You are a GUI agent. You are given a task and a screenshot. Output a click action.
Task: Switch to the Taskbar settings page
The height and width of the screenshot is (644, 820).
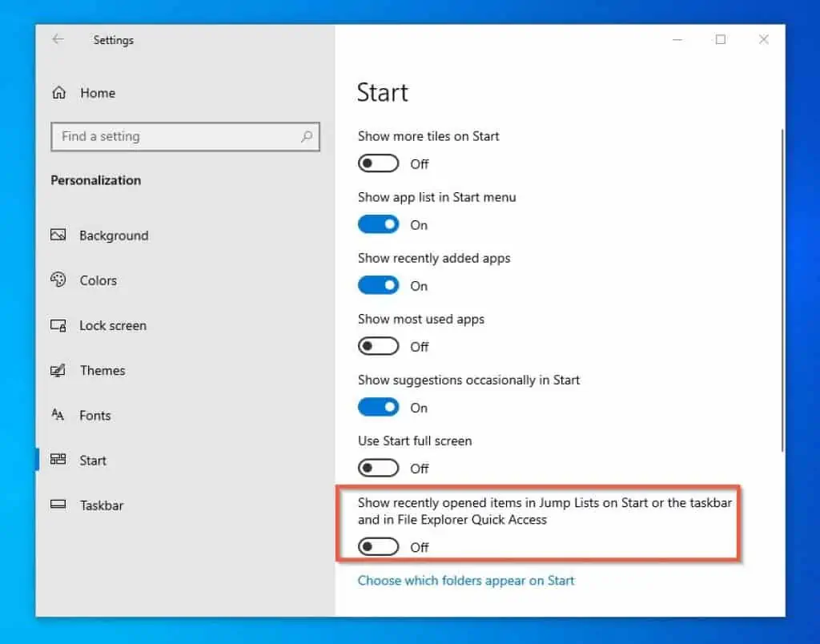tap(102, 505)
